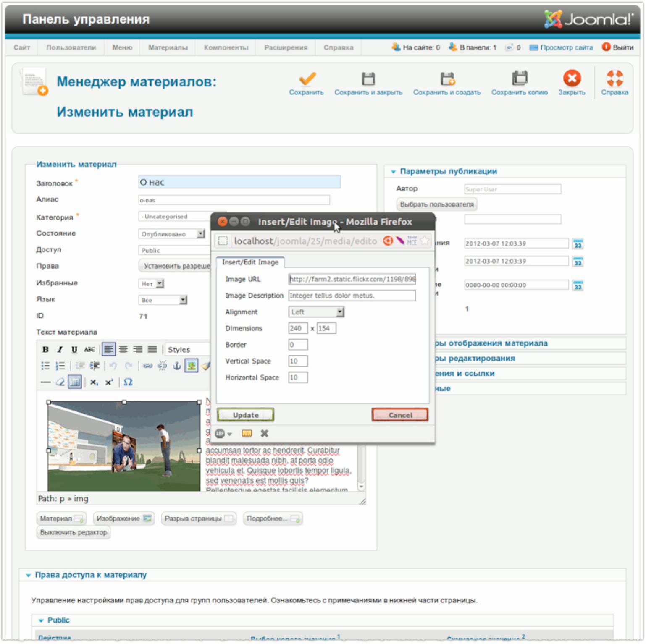Open the Расширения menu
The width and height of the screenshot is (646, 644).
pyautogui.click(x=286, y=47)
